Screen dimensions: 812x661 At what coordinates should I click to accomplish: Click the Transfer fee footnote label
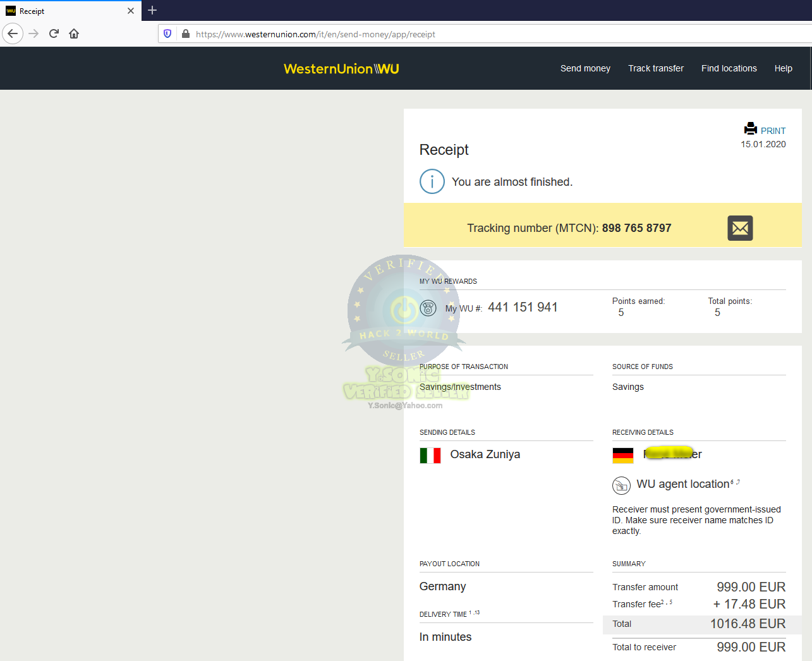(x=642, y=604)
